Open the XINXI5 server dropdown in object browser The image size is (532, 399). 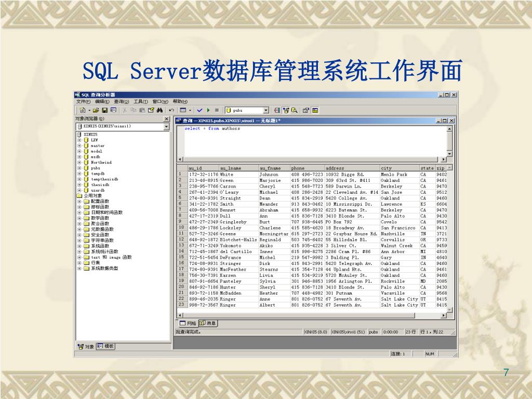(166, 127)
